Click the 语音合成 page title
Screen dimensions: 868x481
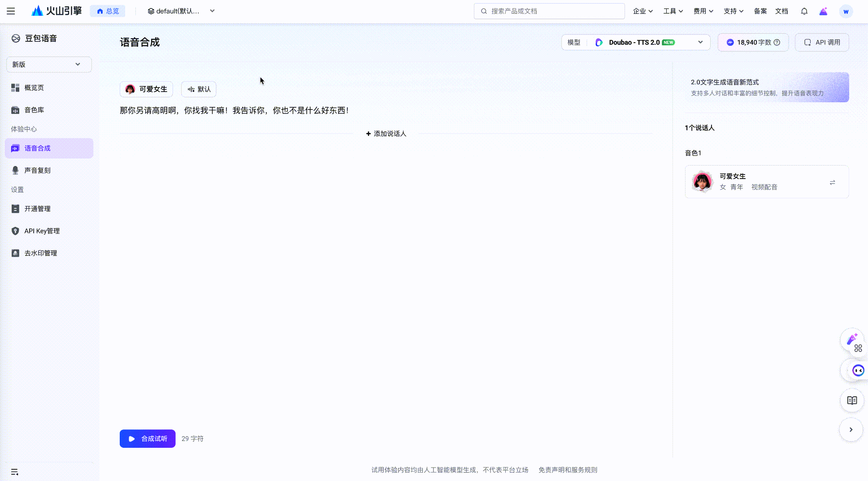point(140,42)
